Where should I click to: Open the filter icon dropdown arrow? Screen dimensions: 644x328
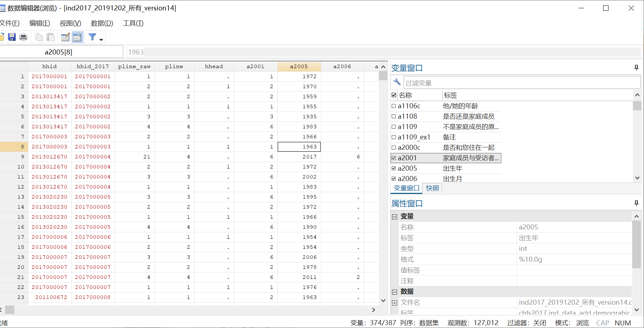pyautogui.click(x=100, y=39)
